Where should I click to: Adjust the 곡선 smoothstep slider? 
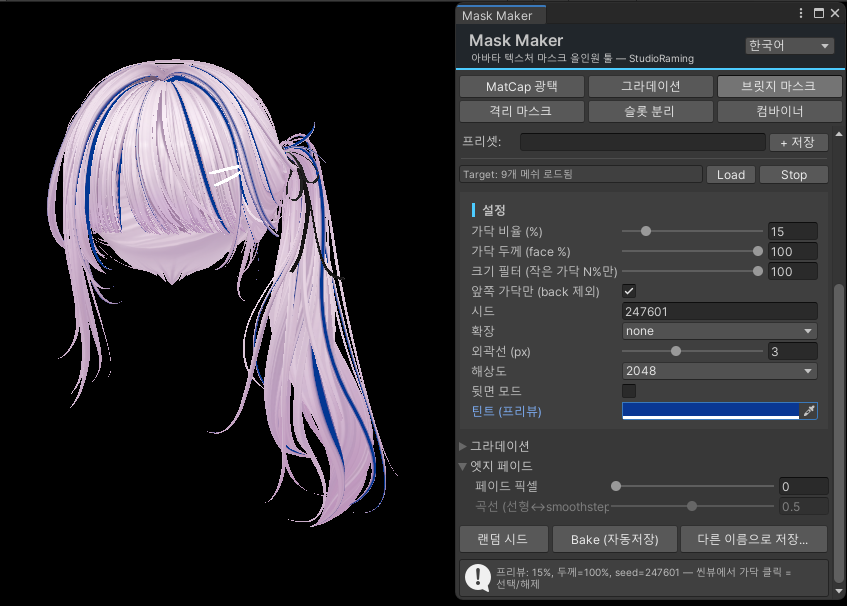coord(693,506)
